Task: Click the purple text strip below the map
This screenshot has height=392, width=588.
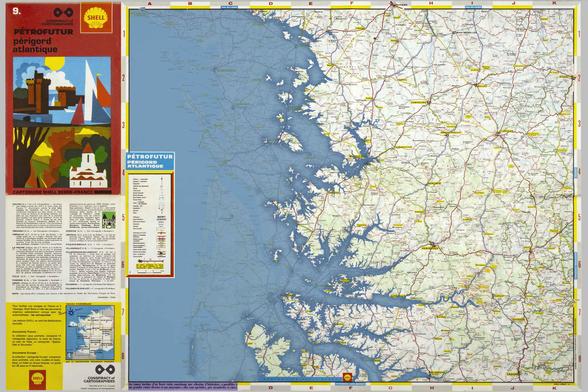Action: [x=182, y=386]
